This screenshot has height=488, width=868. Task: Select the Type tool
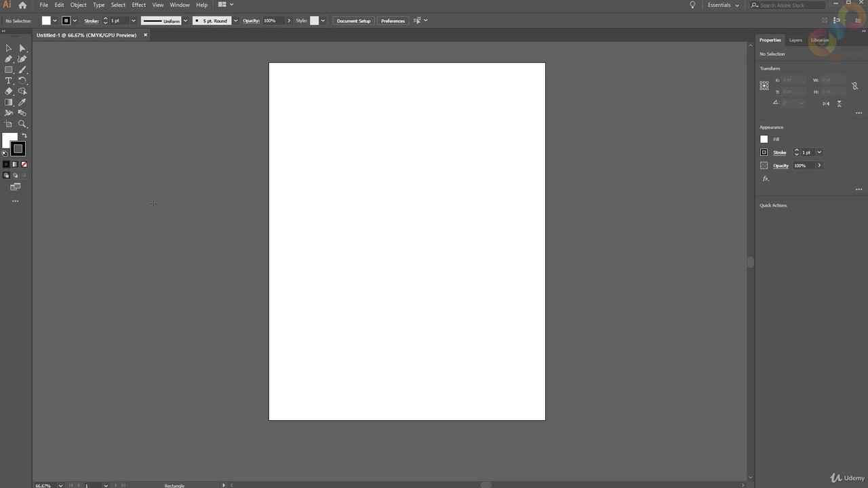point(9,81)
